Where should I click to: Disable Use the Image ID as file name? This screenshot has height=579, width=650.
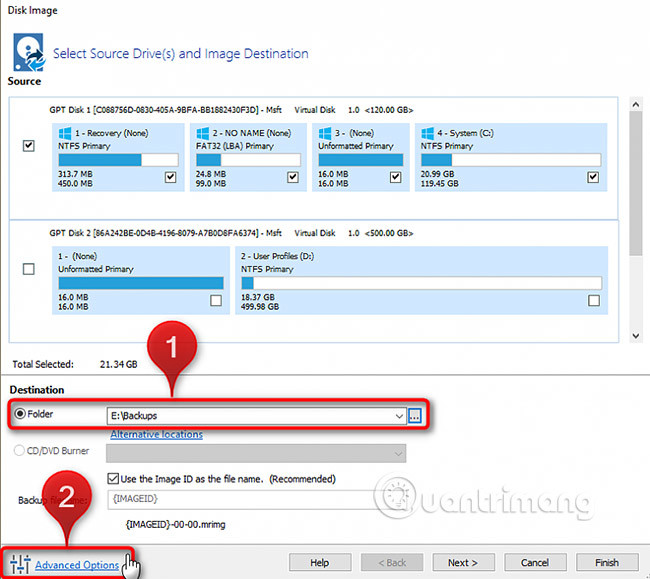[113, 478]
